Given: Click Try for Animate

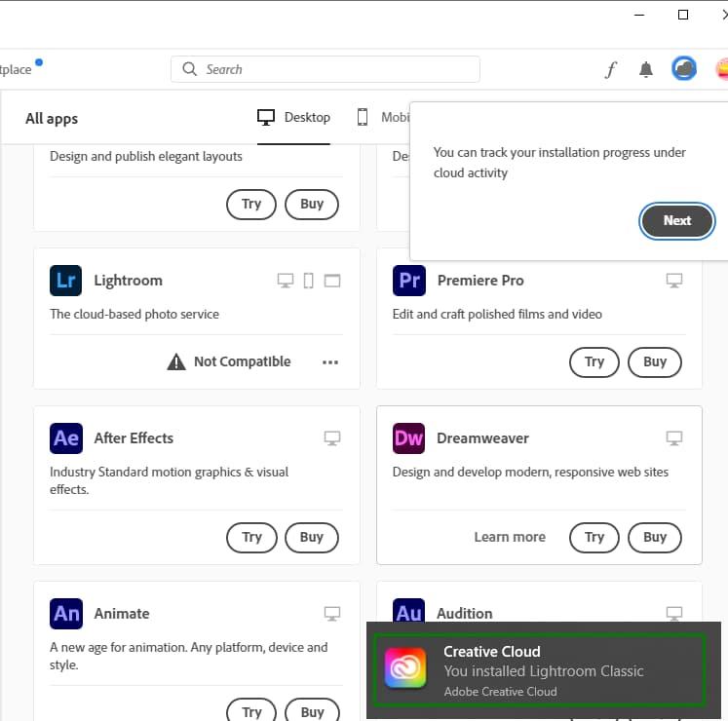Looking at the screenshot, I should (251, 710).
